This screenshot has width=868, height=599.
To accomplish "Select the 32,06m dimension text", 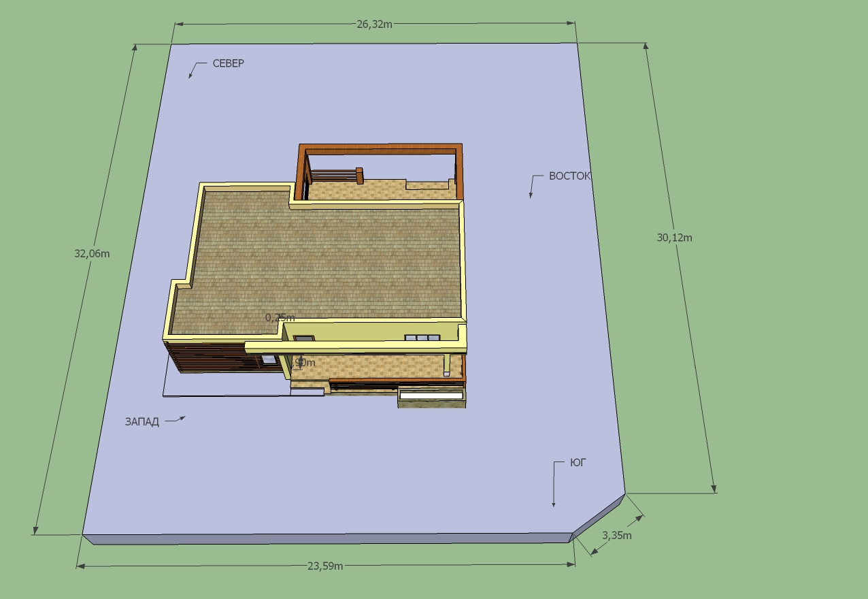I will 92,253.
